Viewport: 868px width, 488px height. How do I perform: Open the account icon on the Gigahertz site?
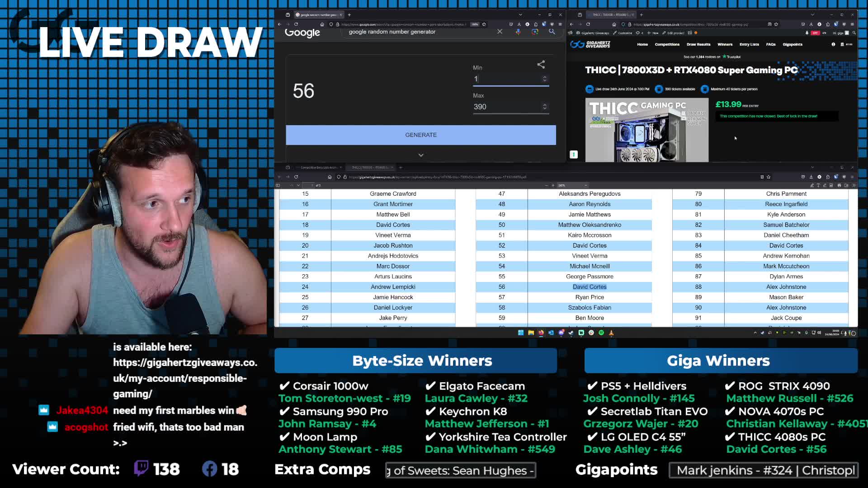(x=833, y=44)
